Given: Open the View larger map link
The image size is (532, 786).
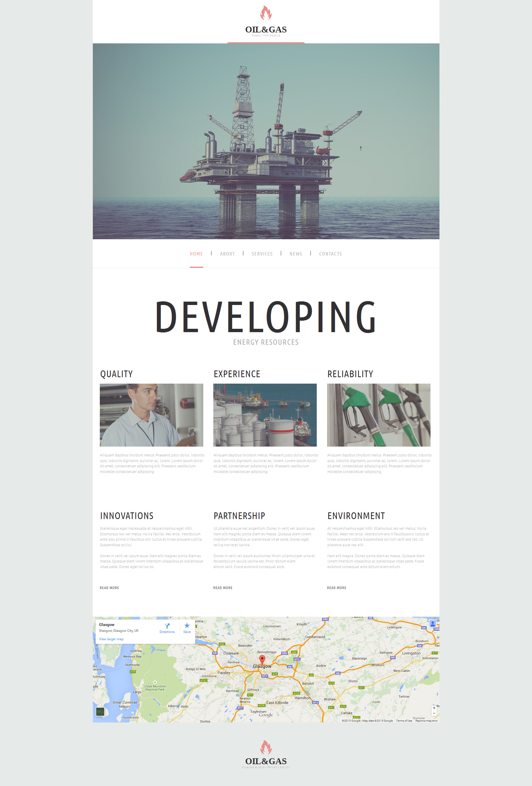Looking at the screenshot, I should (111, 639).
